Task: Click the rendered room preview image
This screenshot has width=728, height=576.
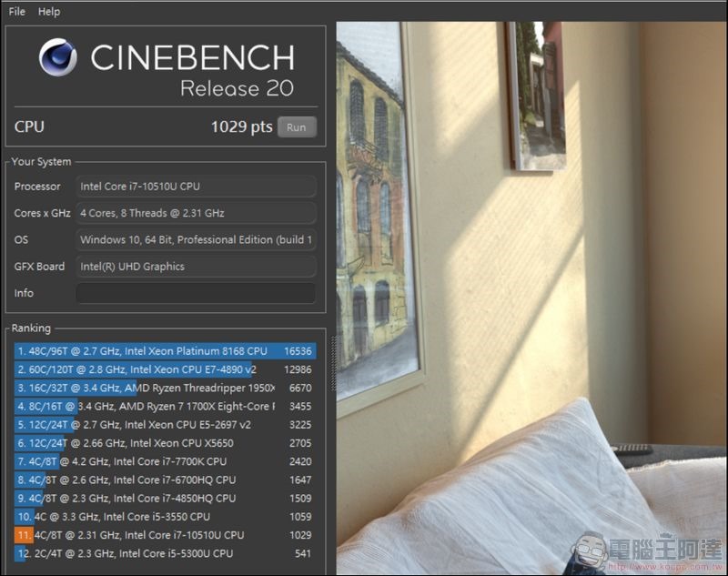Action: click(x=531, y=298)
